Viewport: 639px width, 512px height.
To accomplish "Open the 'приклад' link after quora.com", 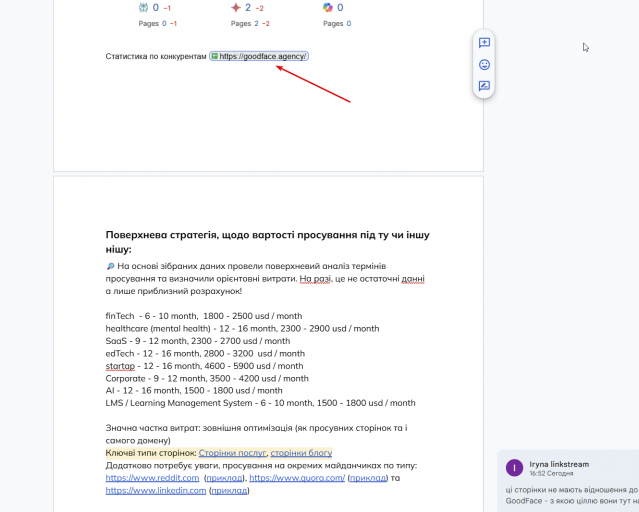I will [368, 478].
